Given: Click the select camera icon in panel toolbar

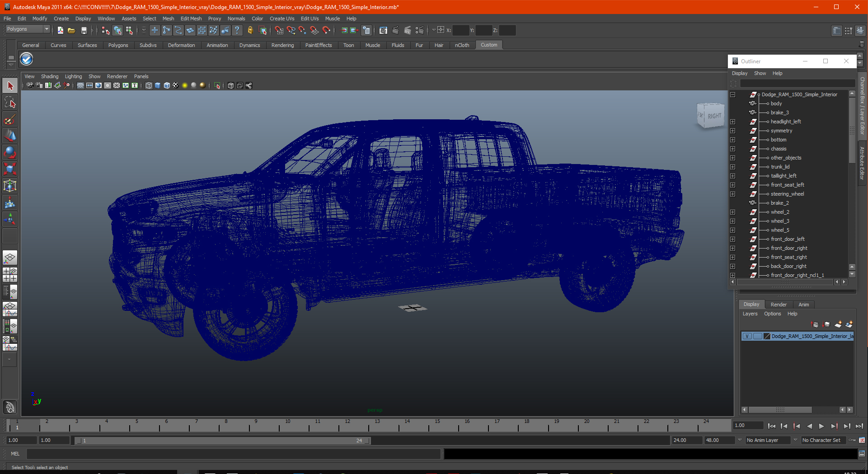Looking at the screenshot, I should 29,85.
